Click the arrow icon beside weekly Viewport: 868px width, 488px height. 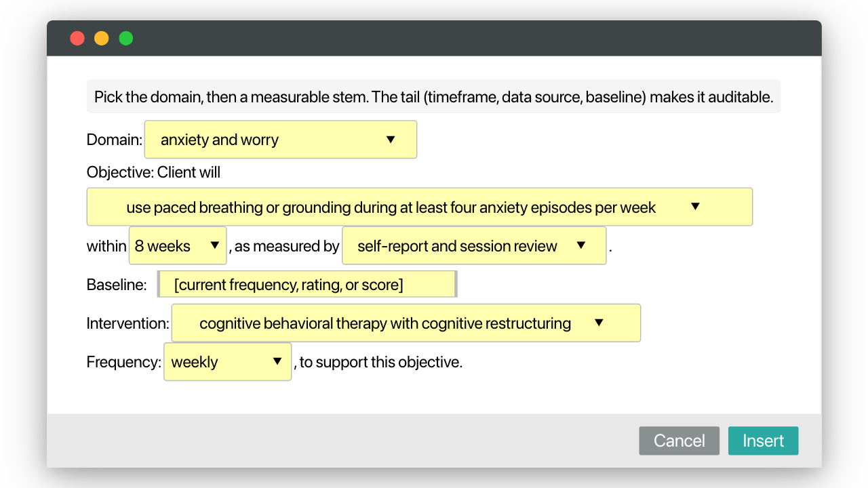[277, 361]
